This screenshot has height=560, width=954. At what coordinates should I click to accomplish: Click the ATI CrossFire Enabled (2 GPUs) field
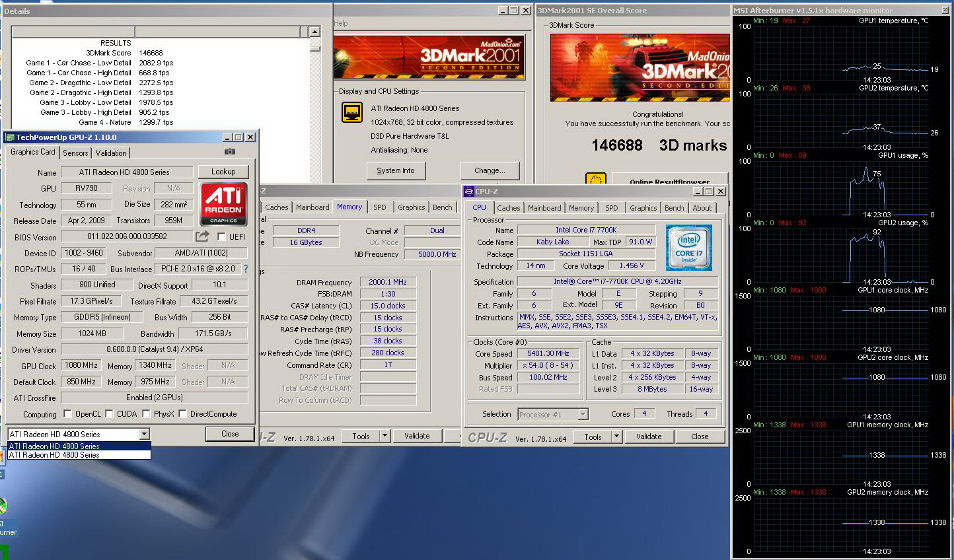tap(155, 398)
